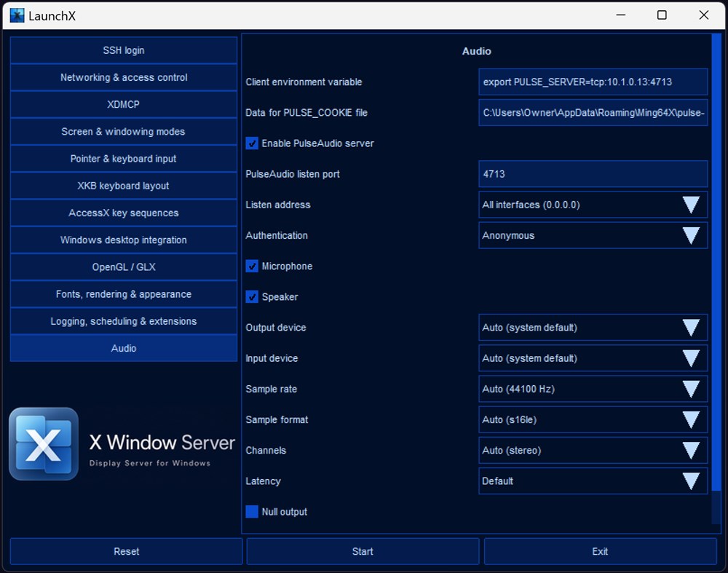Expand the Output device dropdown
Image resolution: width=728 pixels, height=573 pixels.
593,328
